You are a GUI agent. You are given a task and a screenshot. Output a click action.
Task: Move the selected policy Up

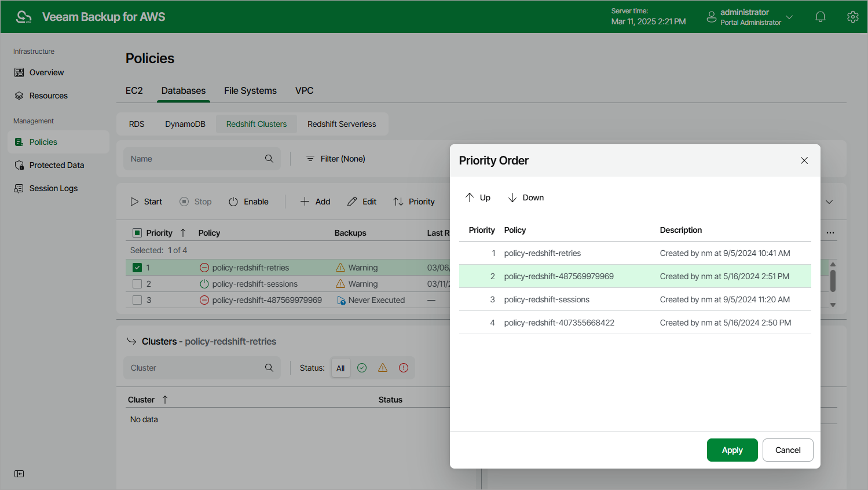pyautogui.click(x=478, y=198)
